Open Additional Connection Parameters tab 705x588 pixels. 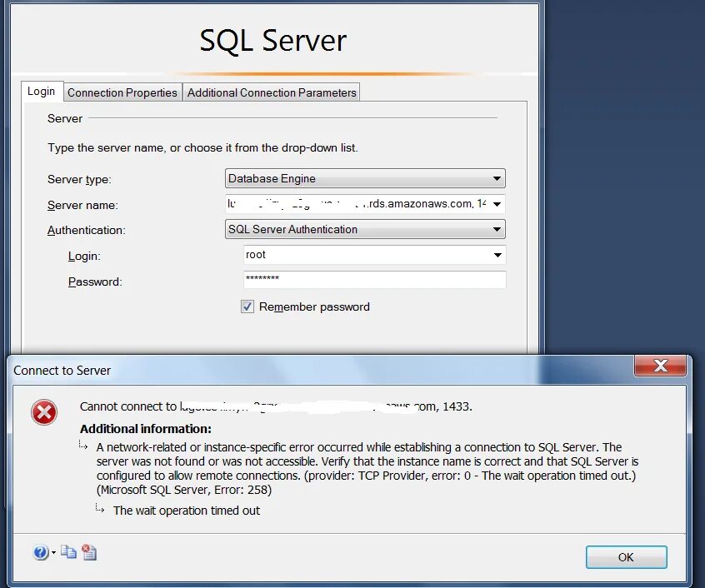coord(272,92)
